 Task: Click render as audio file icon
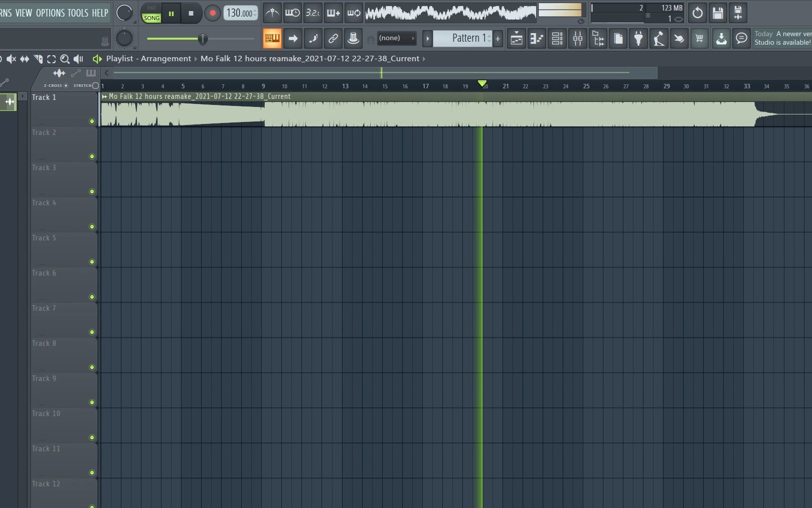pos(738,13)
